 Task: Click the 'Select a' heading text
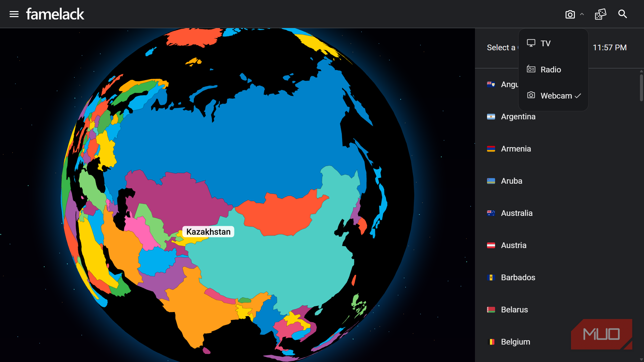click(x=501, y=48)
